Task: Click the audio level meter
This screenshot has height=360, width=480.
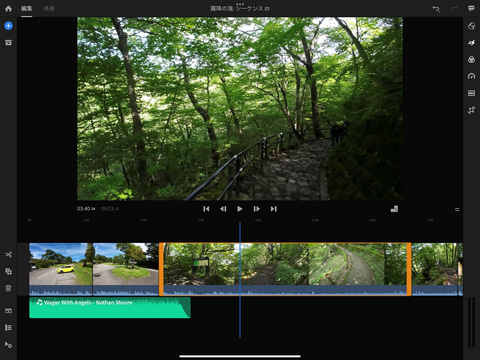Action: coord(471,323)
